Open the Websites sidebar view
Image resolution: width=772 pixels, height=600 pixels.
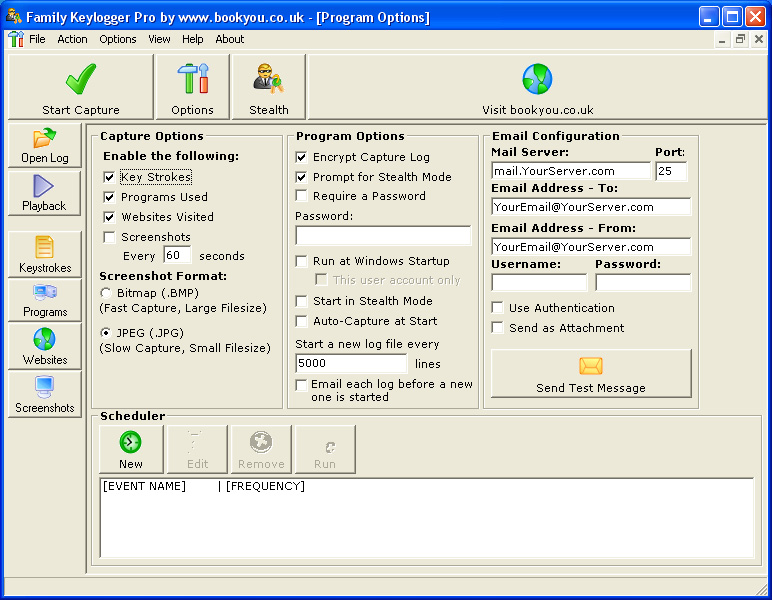point(45,347)
